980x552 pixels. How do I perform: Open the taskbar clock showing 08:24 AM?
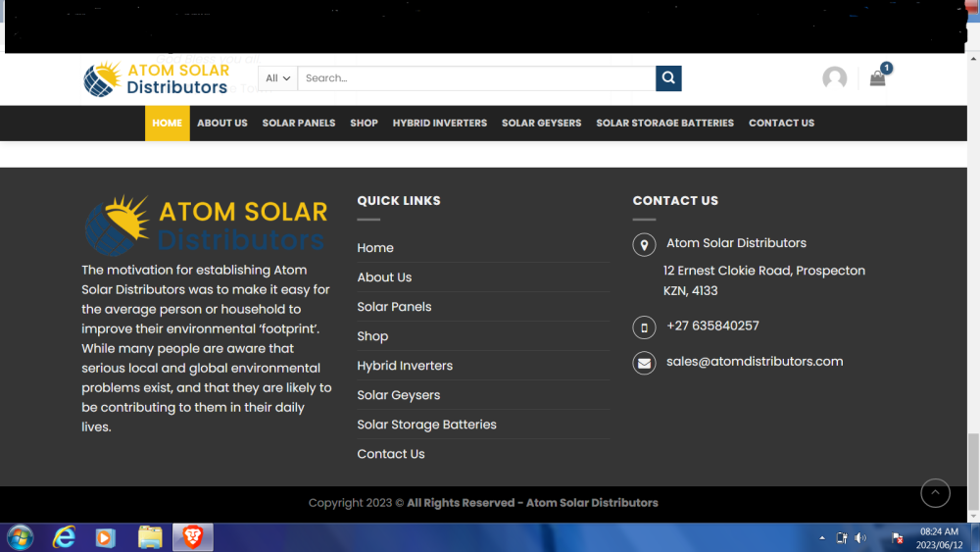pos(939,537)
